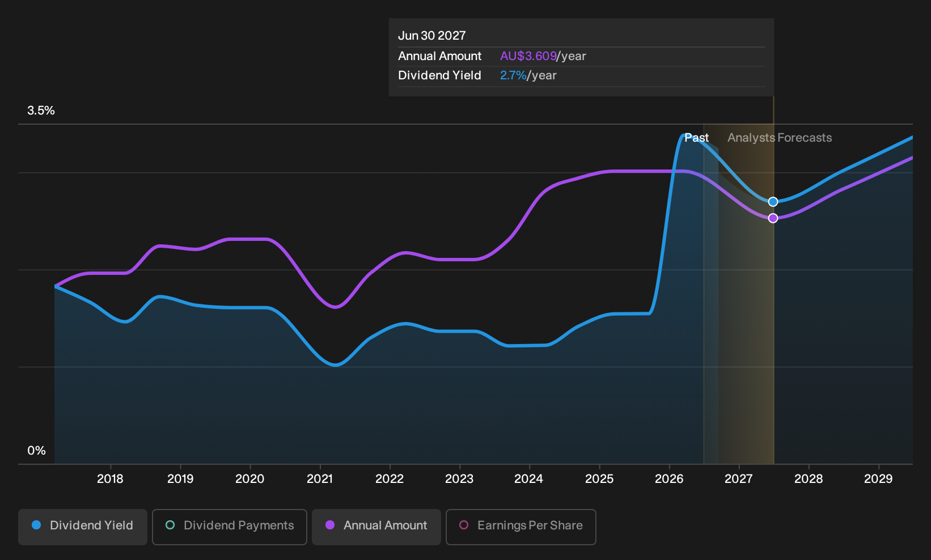Screen dimensions: 931x560
Task: Click the teal Dividend Payments legend circle
Action: click(170, 525)
